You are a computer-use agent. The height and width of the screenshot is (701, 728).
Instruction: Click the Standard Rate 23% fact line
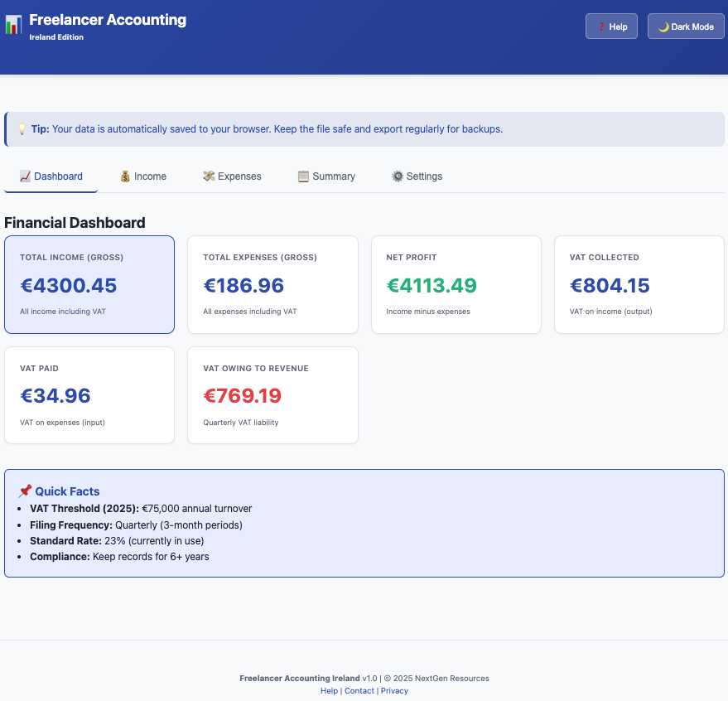click(117, 541)
